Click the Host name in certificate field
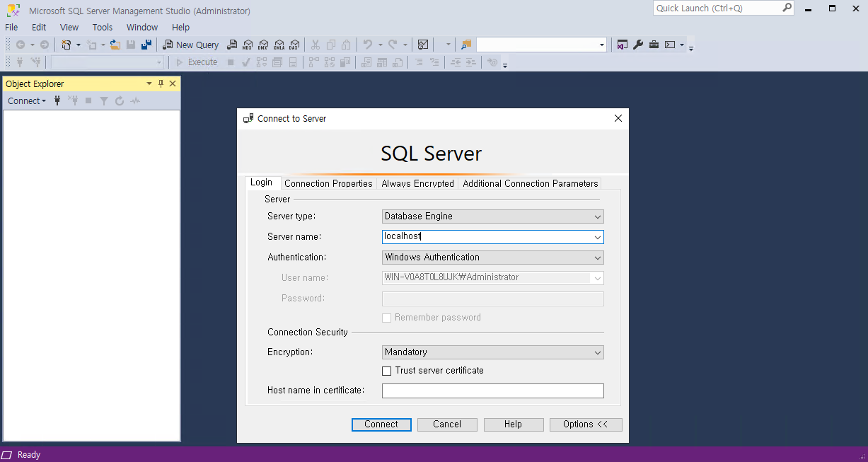This screenshot has width=868, height=462. point(493,391)
